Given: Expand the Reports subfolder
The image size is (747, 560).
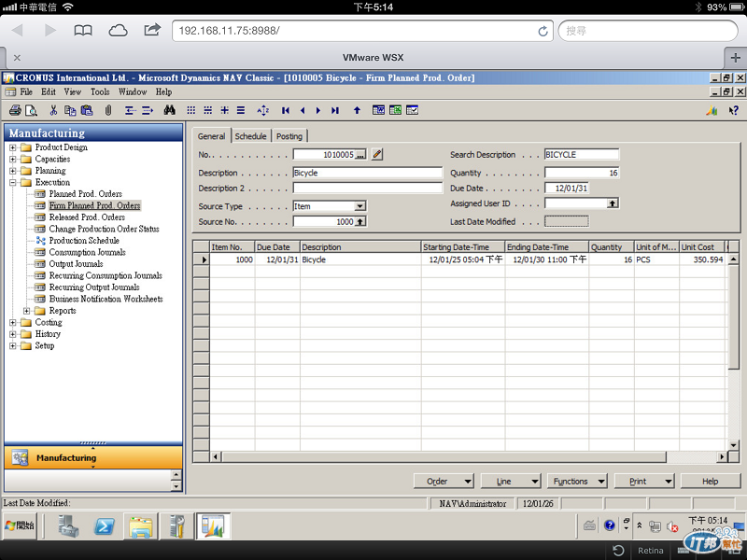Looking at the screenshot, I should point(27,311).
